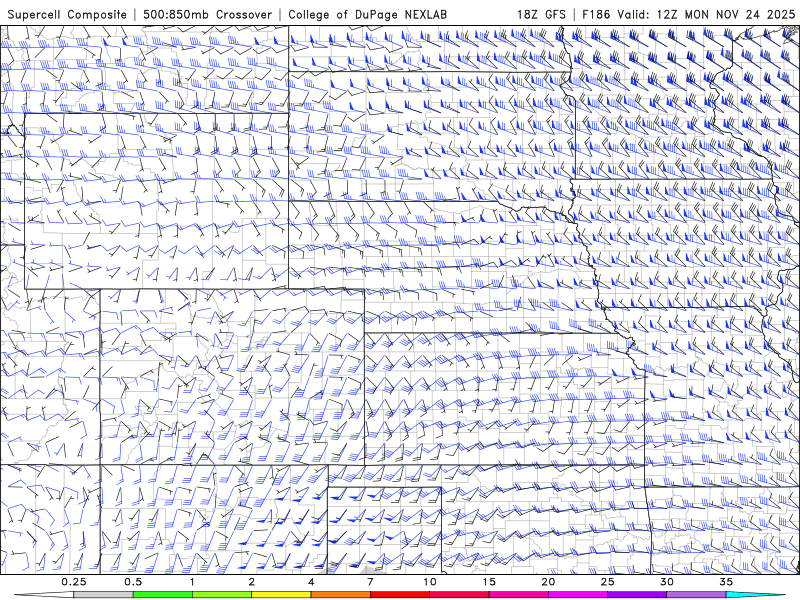Click the legend label '2'

pyautogui.click(x=252, y=582)
